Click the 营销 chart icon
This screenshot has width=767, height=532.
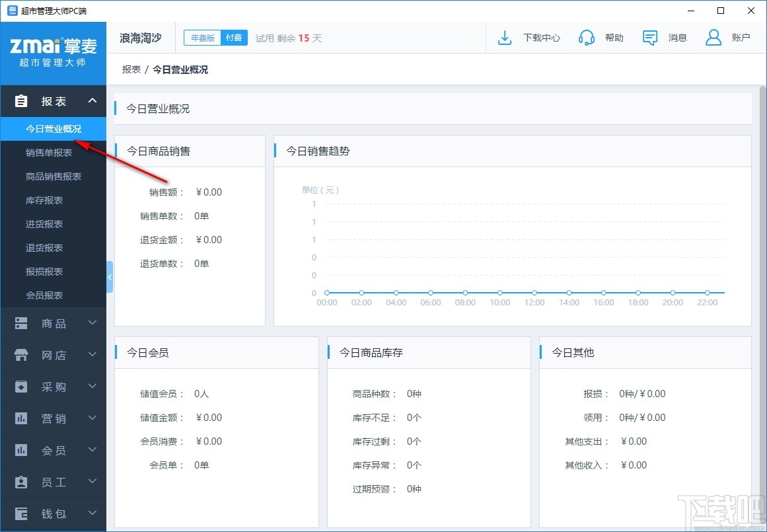point(21,418)
